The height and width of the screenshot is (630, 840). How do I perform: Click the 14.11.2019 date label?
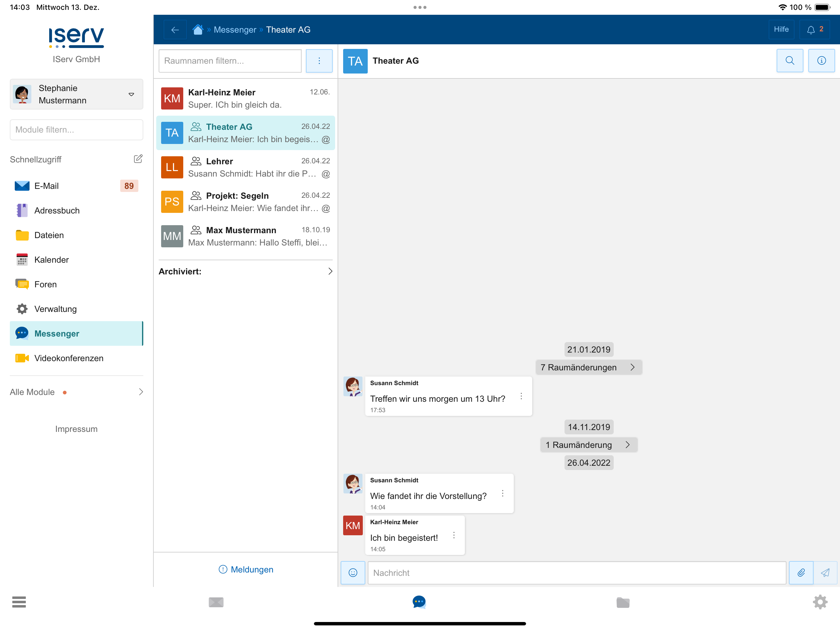[x=588, y=427]
